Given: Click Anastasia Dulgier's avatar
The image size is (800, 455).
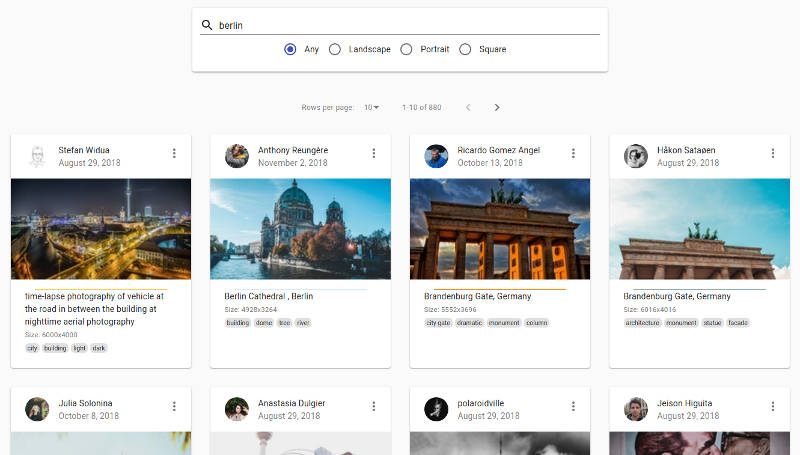Looking at the screenshot, I should [237, 409].
